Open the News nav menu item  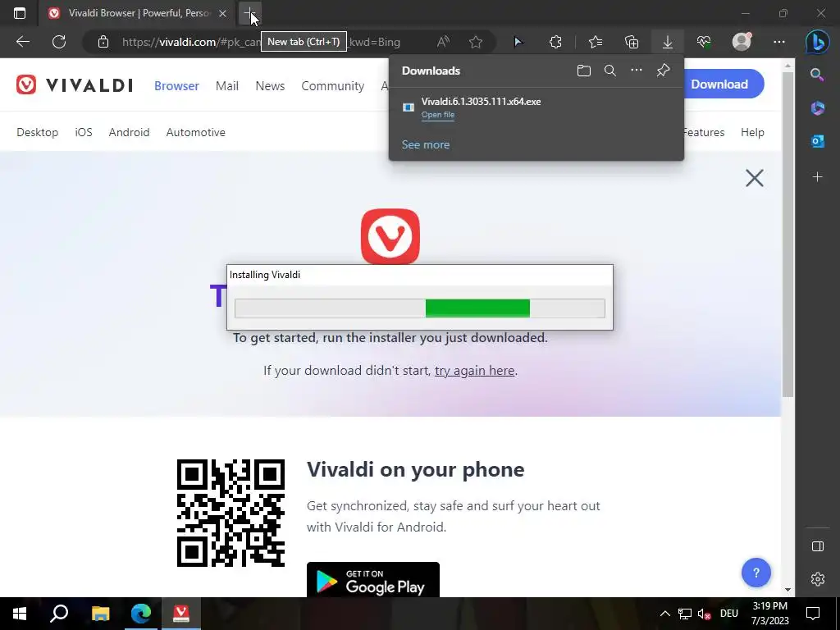pyautogui.click(x=270, y=85)
